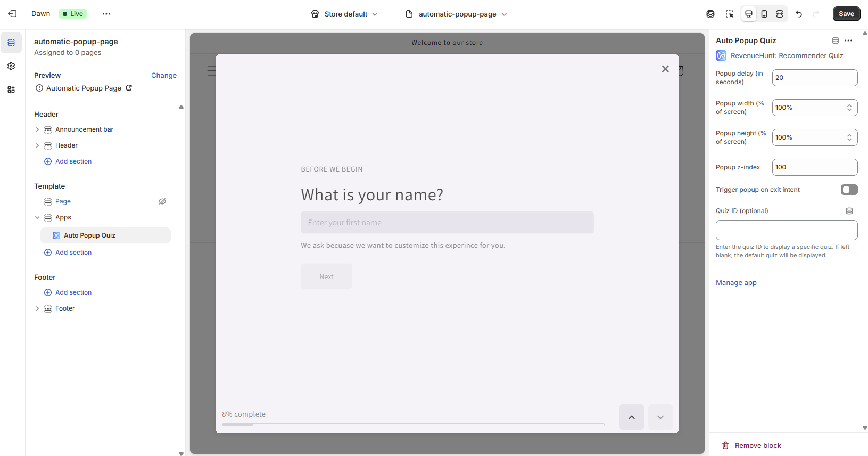
Task: Open the automatic-popup-page template selector
Action: click(x=457, y=14)
